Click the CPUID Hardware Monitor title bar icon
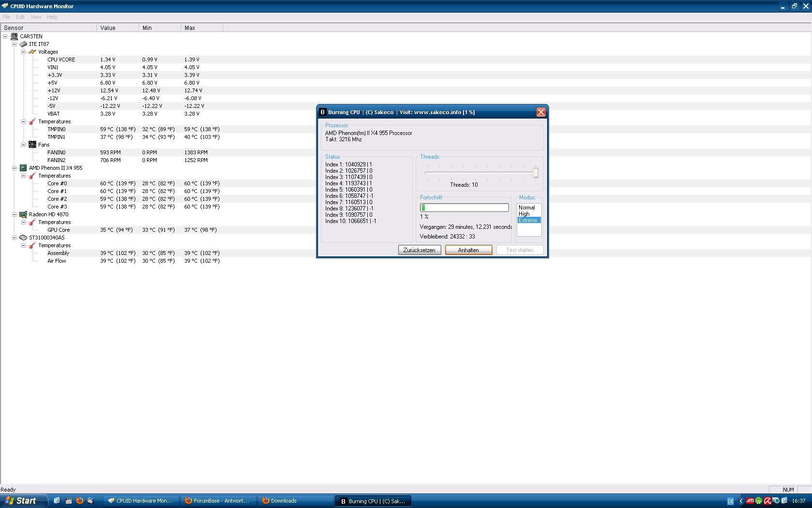This screenshot has height=508, width=812. [x=5, y=6]
